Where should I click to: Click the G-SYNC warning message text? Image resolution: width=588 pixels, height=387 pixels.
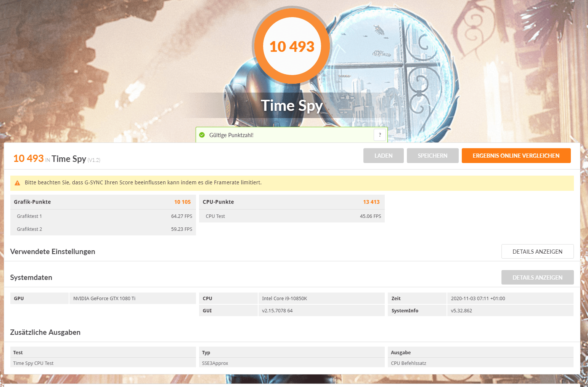click(x=143, y=182)
